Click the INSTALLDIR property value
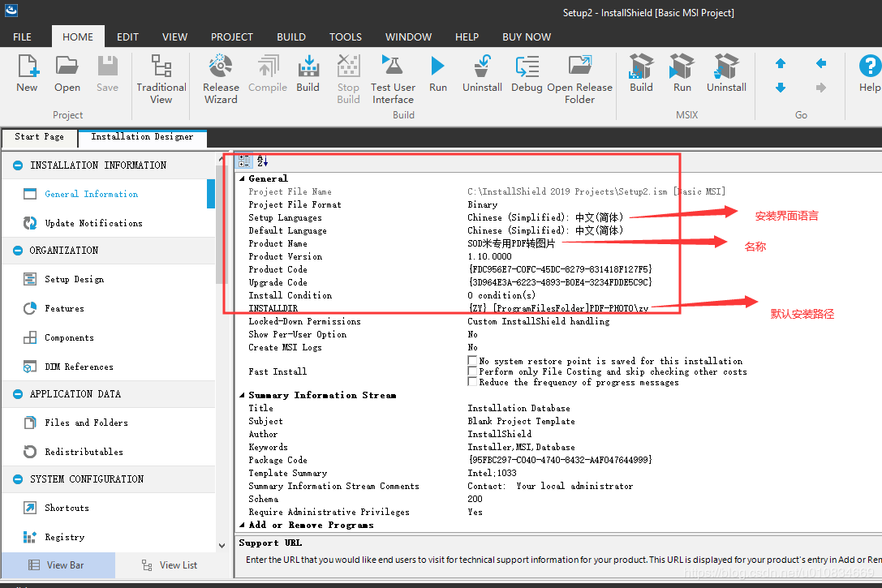 557,308
